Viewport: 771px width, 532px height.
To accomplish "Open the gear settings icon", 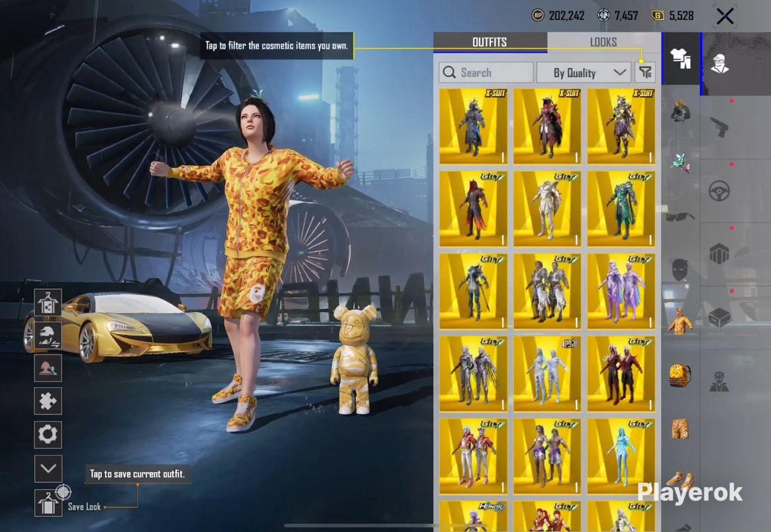I will (x=47, y=435).
